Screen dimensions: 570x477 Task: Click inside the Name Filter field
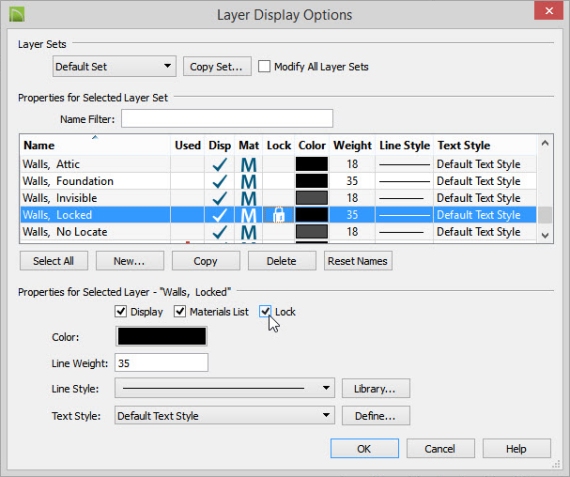pos(227,119)
